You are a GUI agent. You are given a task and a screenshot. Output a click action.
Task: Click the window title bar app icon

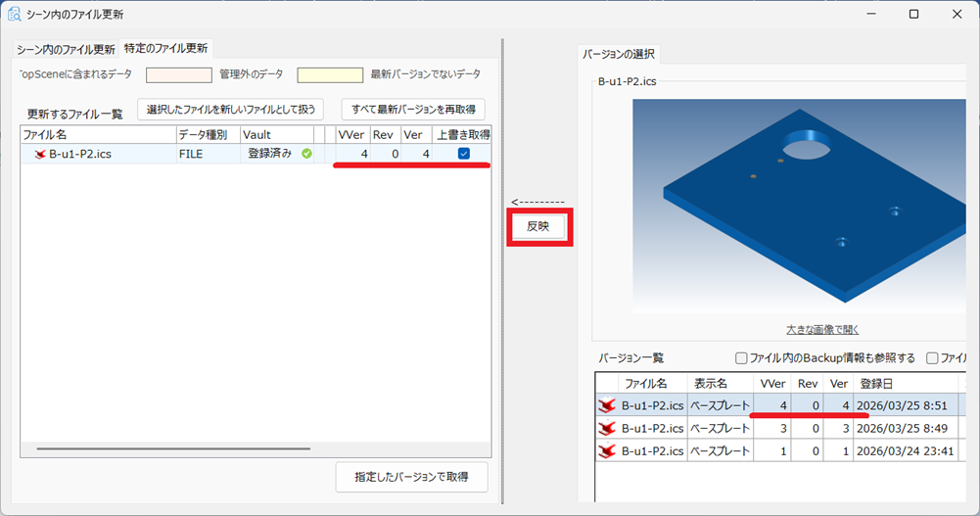tap(14, 15)
